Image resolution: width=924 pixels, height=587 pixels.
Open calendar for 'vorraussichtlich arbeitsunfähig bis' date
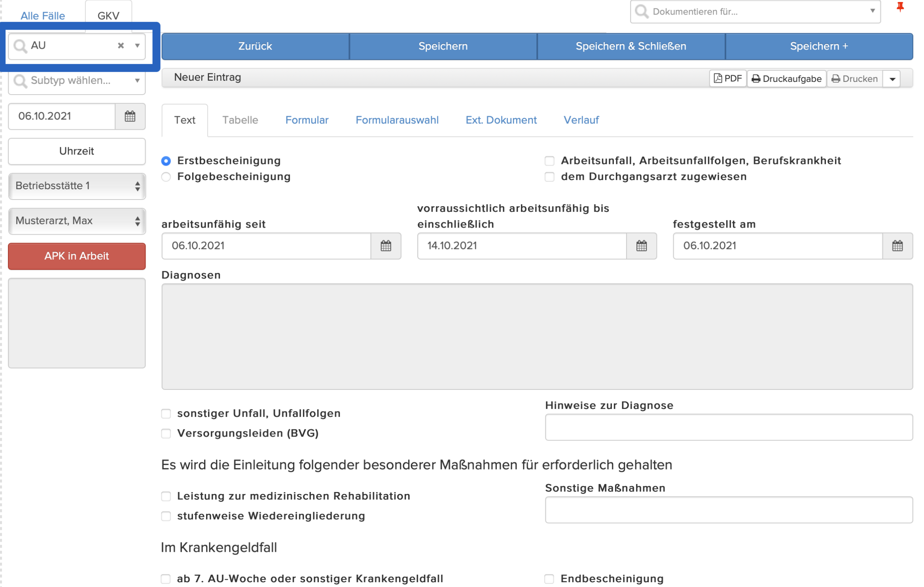(x=641, y=246)
